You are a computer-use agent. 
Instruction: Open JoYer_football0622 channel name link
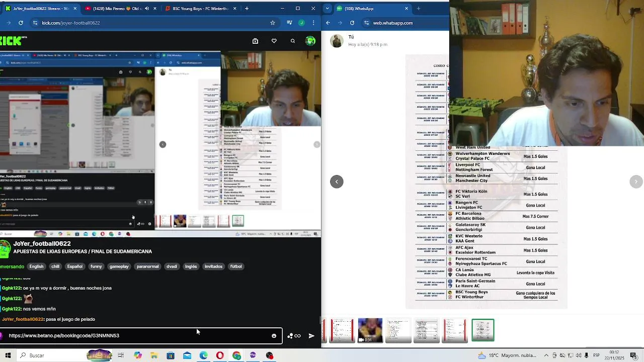pyautogui.click(x=42, y=244)
